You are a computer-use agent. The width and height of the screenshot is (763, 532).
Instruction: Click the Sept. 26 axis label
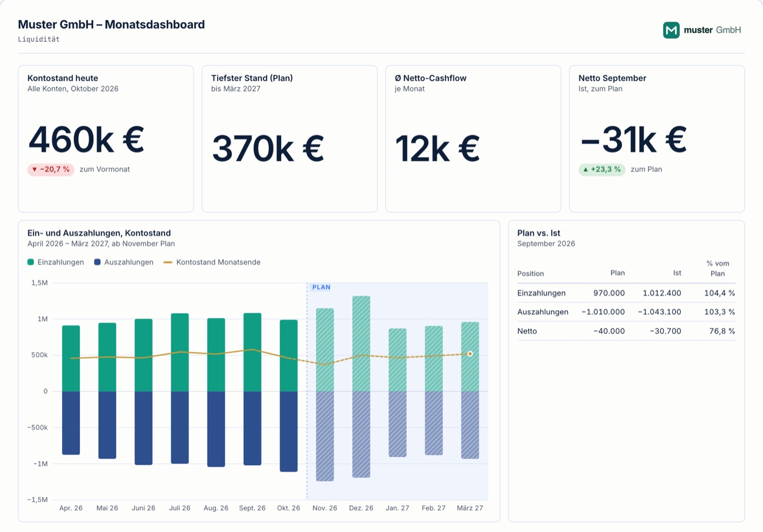pos(252,508)
